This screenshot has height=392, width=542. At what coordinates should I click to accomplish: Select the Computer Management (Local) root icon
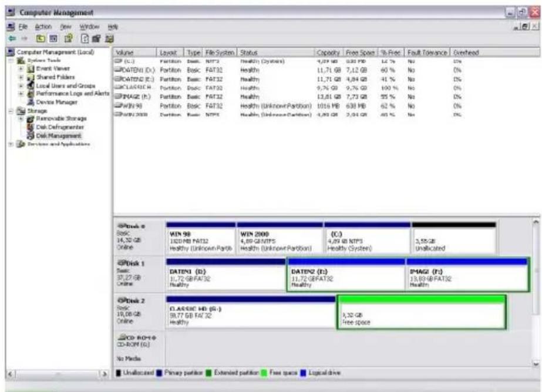[11, 52]
